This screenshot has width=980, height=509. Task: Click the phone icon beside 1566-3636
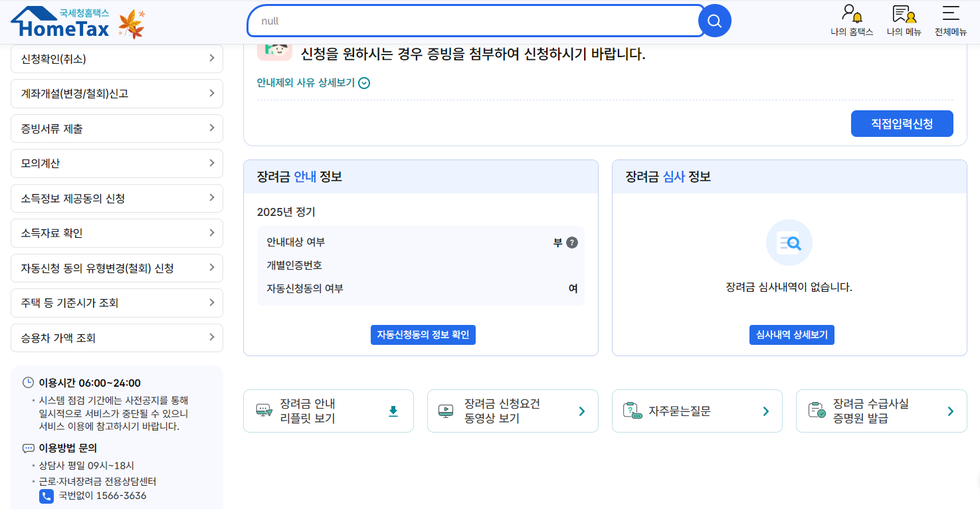click(47, 496)
